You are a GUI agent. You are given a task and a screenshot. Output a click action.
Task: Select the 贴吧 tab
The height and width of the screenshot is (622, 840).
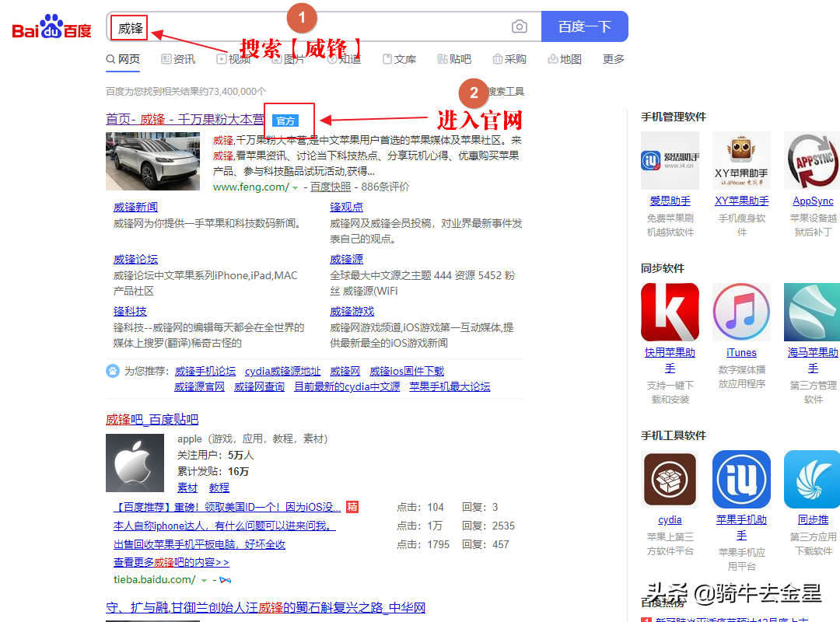[x=459, y=58]
